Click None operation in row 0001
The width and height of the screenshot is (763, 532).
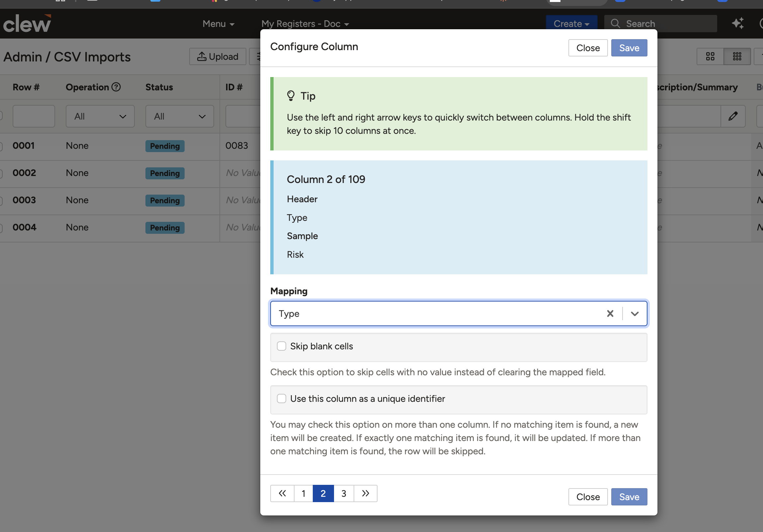tap(77, 145)
